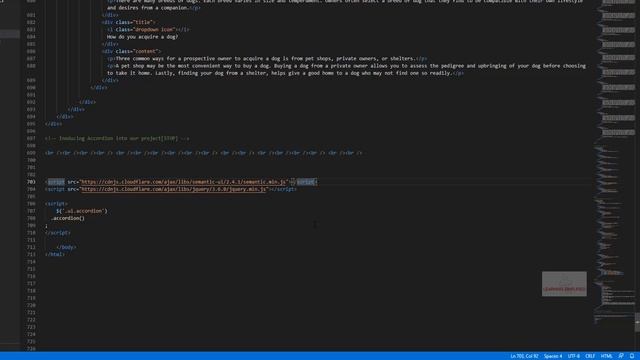This screenshot has height=360, width=640.
Task: Click the div class="content" line
Action: pyautogui.click(x=131, y=51)
